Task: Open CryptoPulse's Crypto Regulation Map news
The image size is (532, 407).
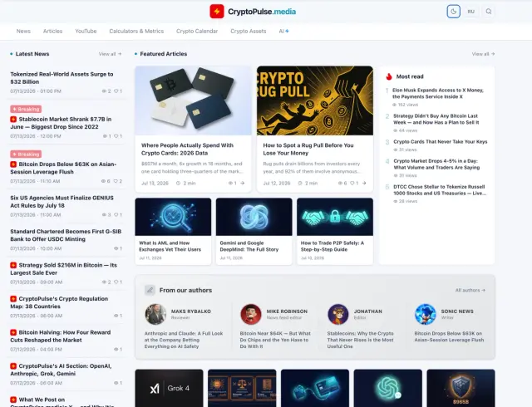Action: [59, 302]
